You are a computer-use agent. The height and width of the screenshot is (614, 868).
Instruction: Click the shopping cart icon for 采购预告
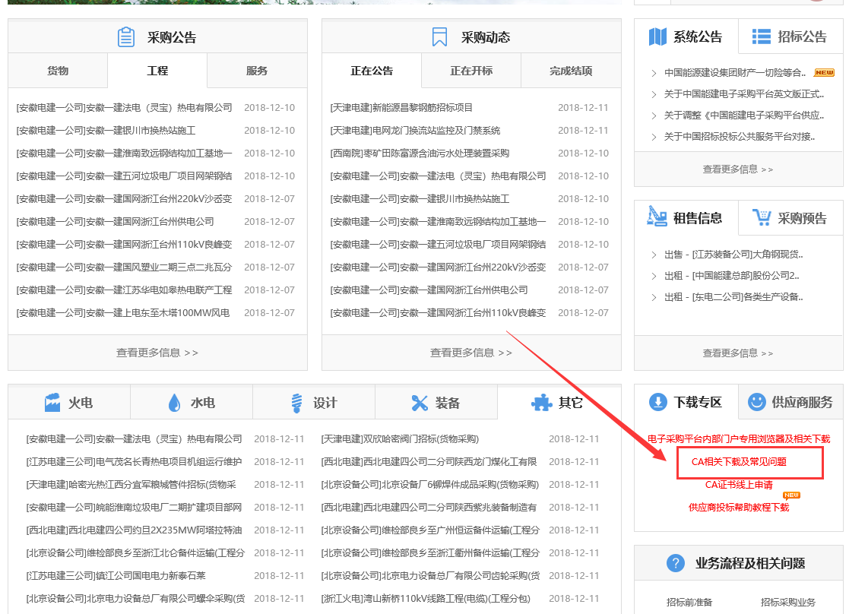tap(761, 218)
